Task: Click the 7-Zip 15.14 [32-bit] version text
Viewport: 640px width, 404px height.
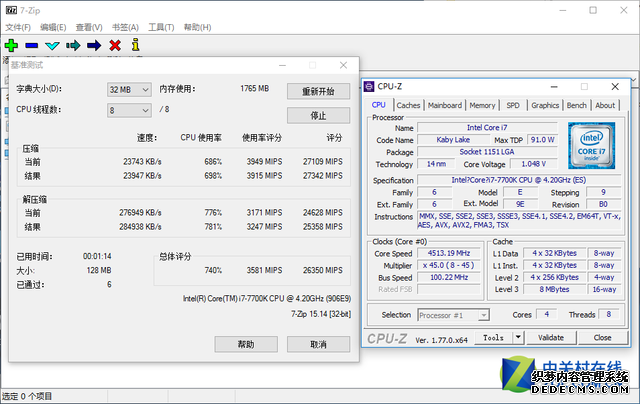Action: click(321, 314)
